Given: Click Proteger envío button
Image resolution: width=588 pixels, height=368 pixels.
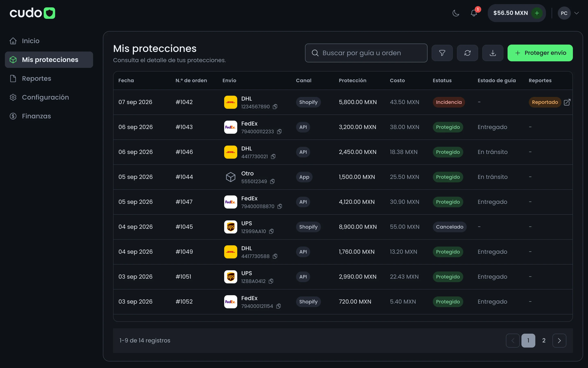Looking at the screenshot, I should [x=540, y=53].
